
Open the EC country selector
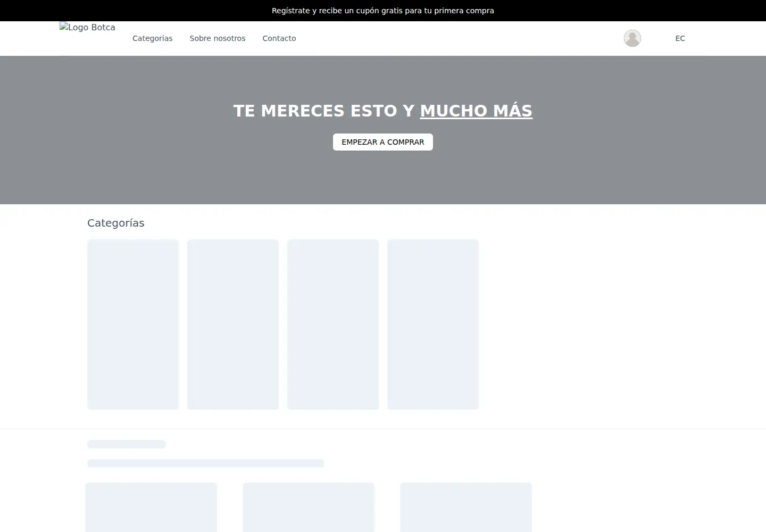680,38
